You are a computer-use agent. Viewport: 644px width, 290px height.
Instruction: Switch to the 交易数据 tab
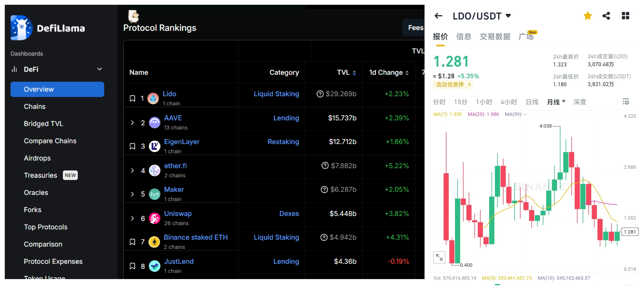click(495, 37)
